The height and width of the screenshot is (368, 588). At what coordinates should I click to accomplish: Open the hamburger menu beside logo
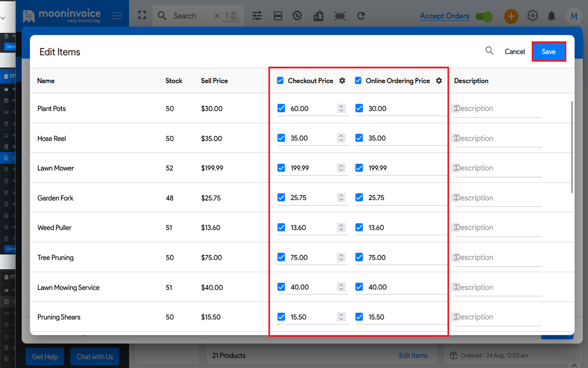[x=117, y=16]
